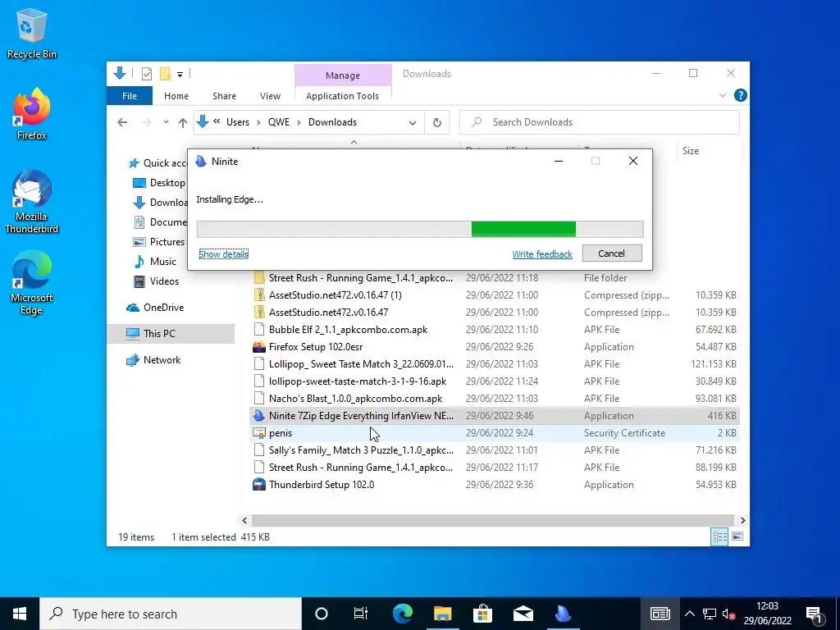Refresh the Downloads folder
This screenshot has width=840, height=630.
(437, 123)
